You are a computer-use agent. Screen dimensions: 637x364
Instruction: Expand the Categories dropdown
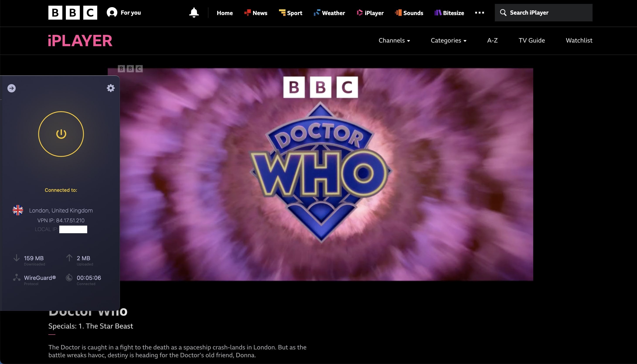[448, 41]
